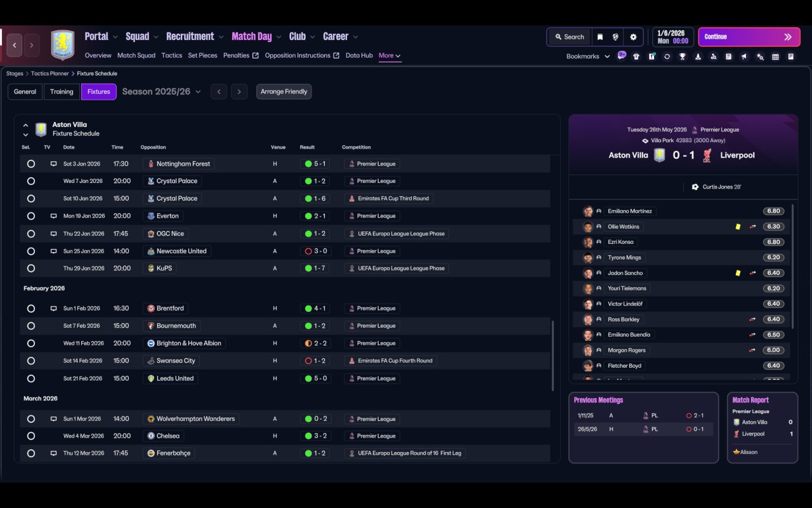Open the Bookmarks dropdown
This screenshot has height=508, width=812.
point(588,57)
